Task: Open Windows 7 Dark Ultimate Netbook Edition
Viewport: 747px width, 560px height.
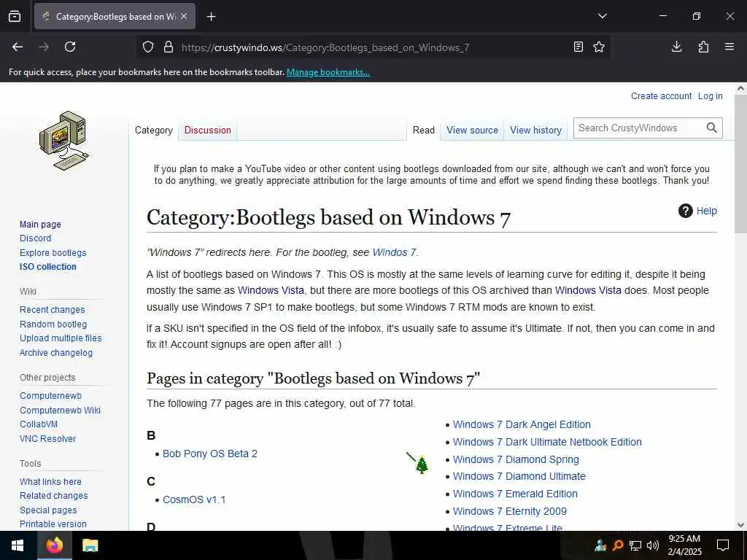Action: click(547, 442)
